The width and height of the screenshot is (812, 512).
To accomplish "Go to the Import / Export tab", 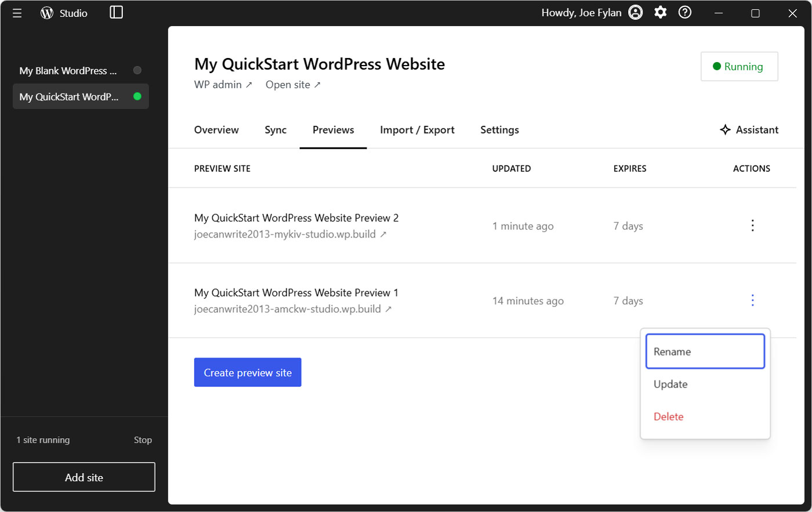I will click(417, 129).
